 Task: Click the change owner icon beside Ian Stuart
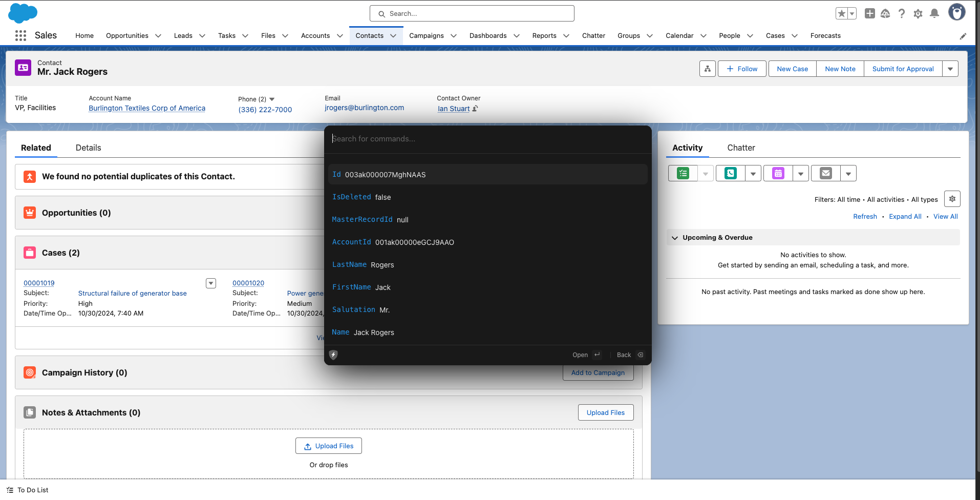pos(475,109)
